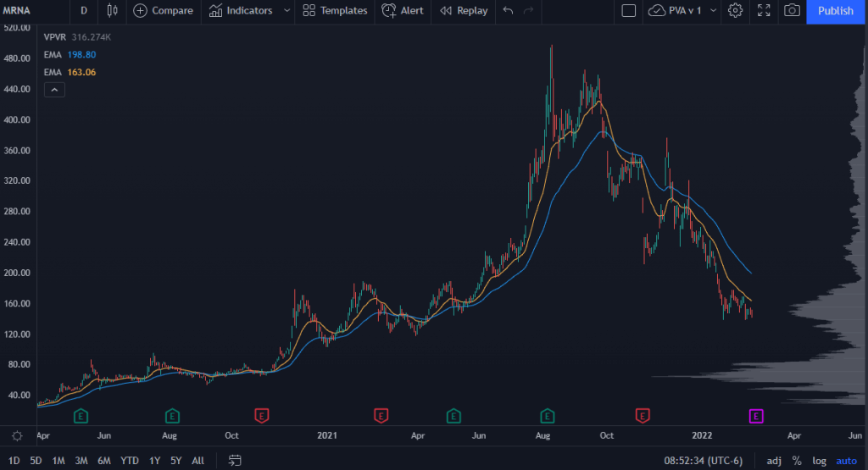Viewport: 868px width, 470px height.
Task: Select the EMA 163.06 legend entry
Action: [x=70, y=73]
